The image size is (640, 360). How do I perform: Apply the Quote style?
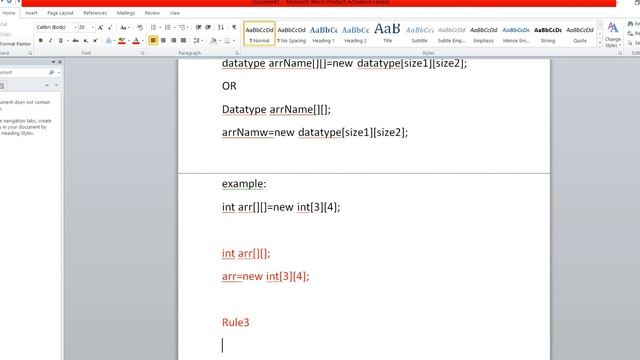point(580,34)
